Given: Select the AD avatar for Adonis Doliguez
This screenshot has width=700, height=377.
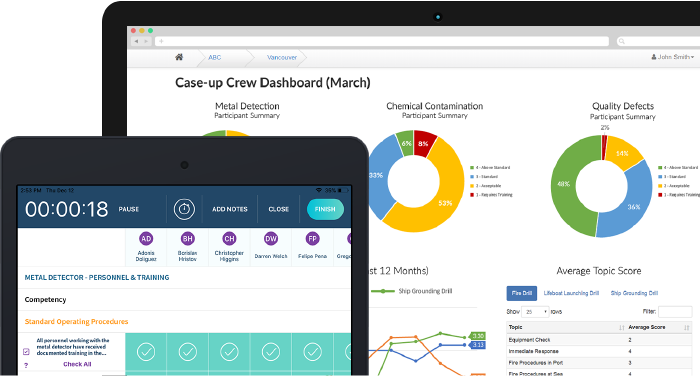Looking at the screenshot, I should pyautogui.click(x=146, y=239).
